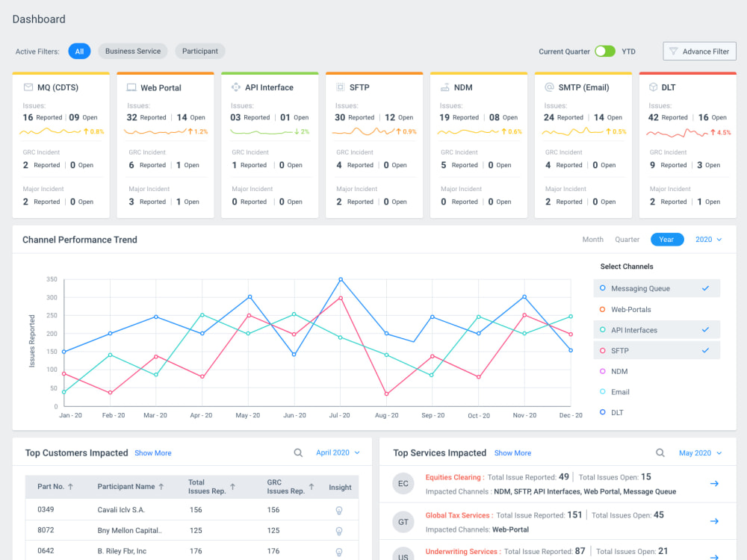The width and height of the screenshot is (747, 560).
Task: Deselect SFTP channel
Action: coord(657,350)
